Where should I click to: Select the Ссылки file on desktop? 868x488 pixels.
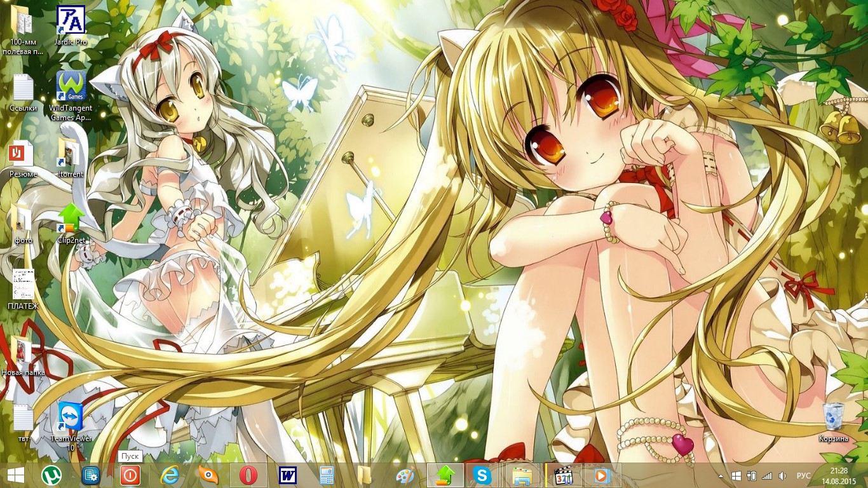tap(24, 92)
